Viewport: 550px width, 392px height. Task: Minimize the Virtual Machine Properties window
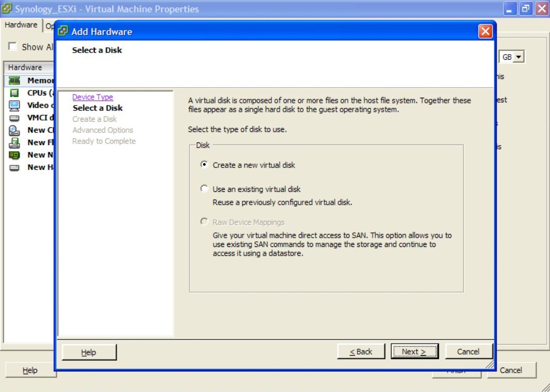point(509,9)
